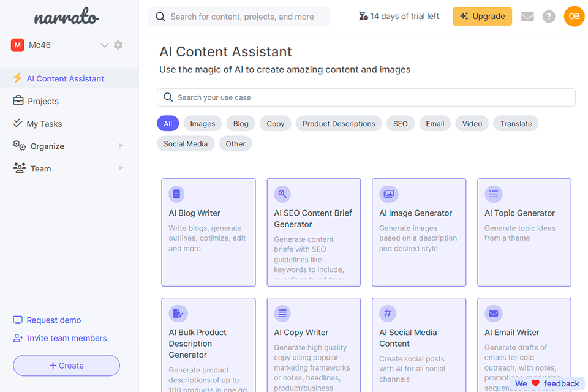Screen dimensions: 588x392
Task: Select the Blog filter chip
Action: click(x=241, y=123)
